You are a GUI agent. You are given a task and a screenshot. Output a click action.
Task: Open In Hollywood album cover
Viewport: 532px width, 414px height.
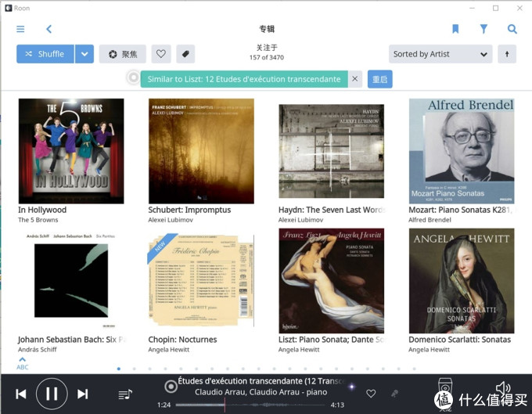coord(71,151)
